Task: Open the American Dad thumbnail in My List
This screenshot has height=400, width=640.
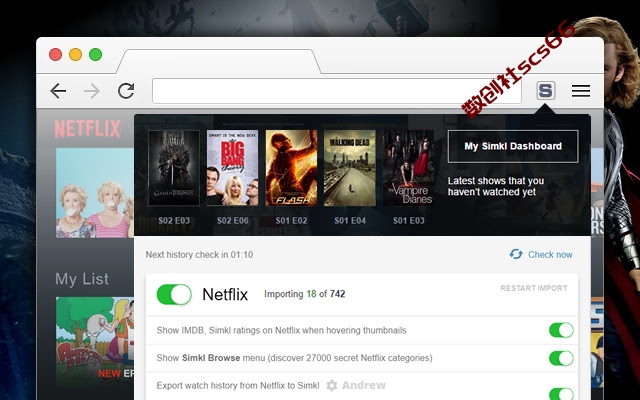Action: (95, 342)
